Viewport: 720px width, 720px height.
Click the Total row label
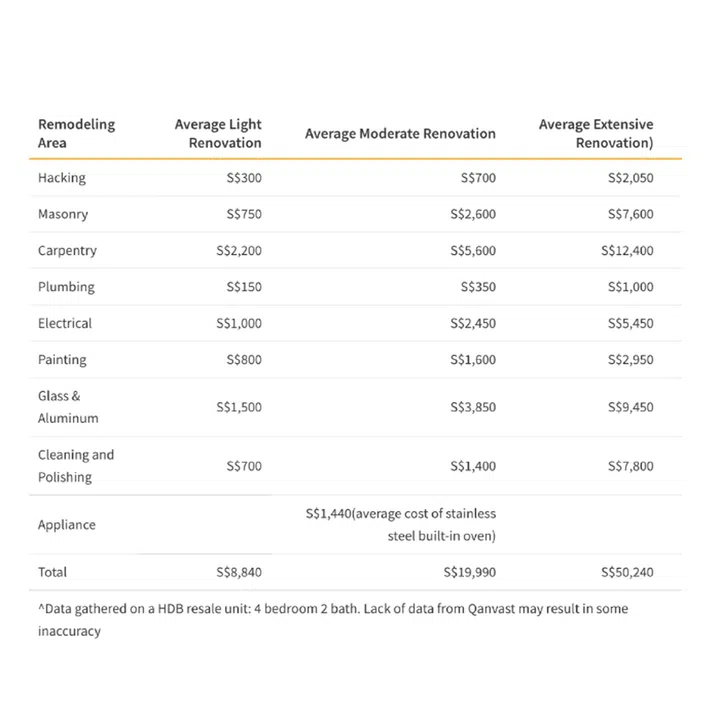pyautogui.click(x=53, y=572)
